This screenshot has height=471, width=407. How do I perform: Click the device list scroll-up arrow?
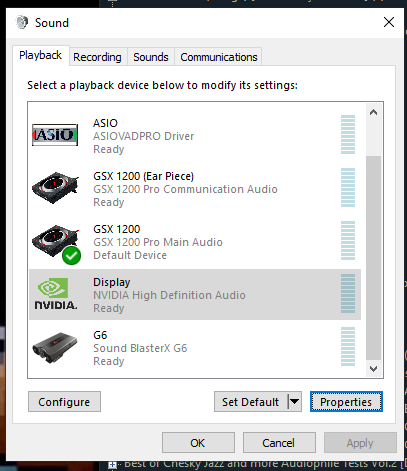[x=373, y=112]
